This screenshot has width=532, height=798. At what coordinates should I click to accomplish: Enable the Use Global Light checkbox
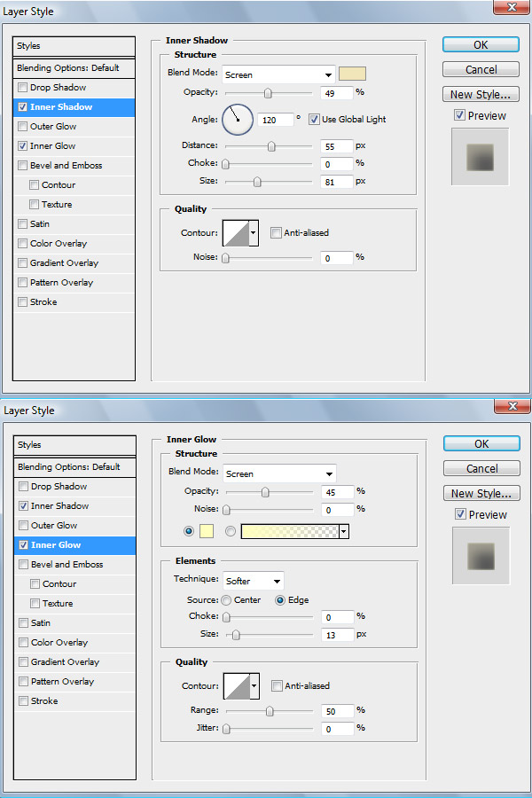tap(314, 119)
